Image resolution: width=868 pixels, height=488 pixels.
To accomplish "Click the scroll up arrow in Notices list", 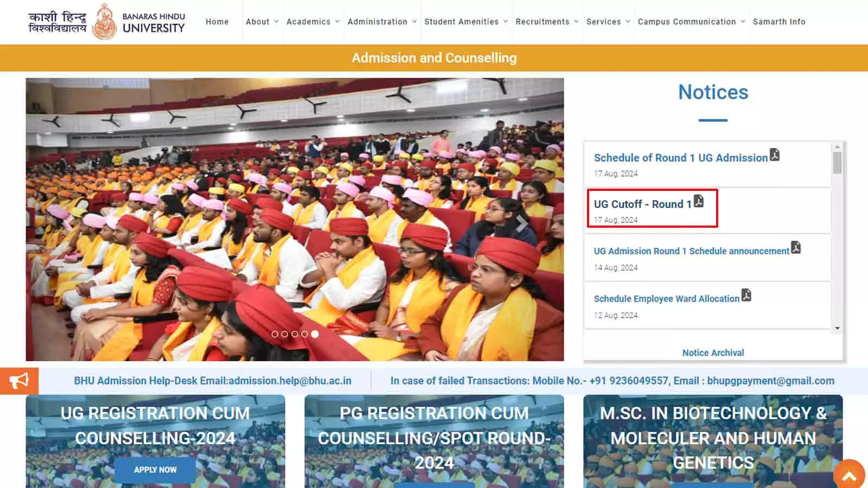I will (837, 146).
